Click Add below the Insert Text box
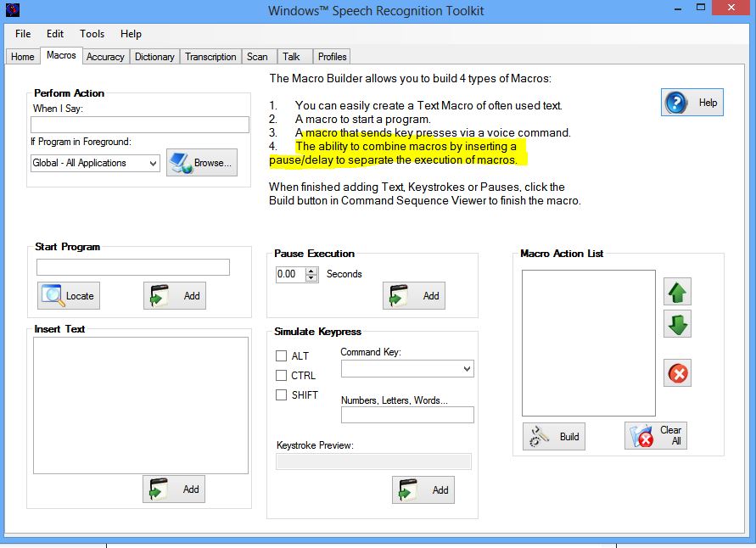This screenshot has height=548, width=756. (174, 489)
